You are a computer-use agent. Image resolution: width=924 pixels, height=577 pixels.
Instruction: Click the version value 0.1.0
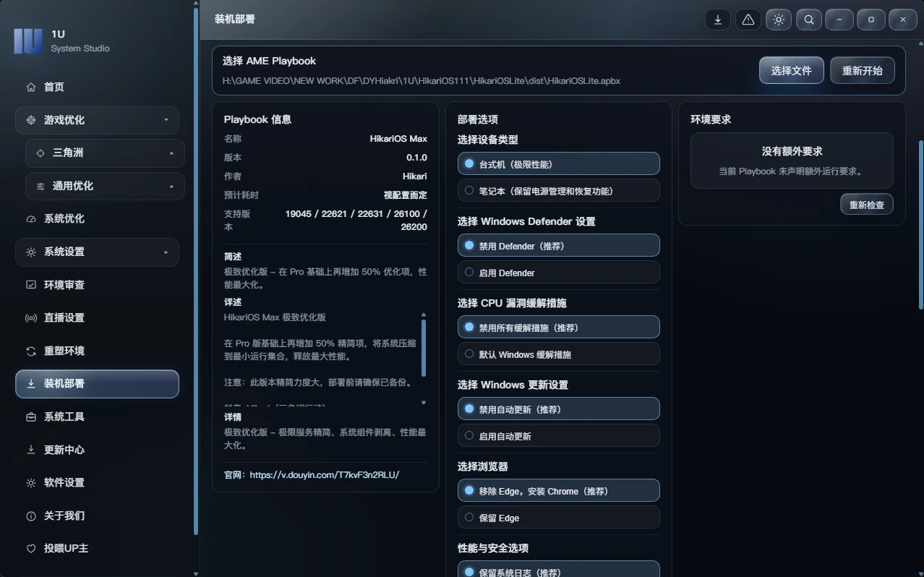point(416,158)
